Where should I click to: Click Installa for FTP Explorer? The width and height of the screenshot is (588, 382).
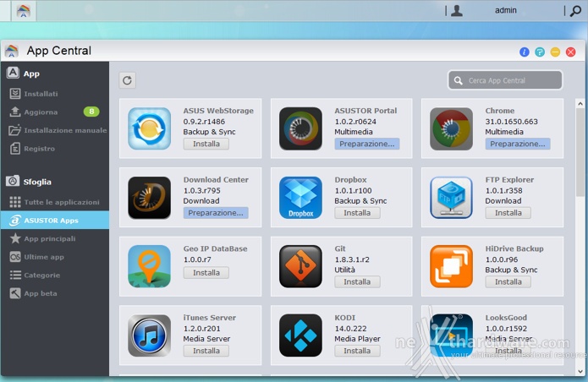(508, 213)
